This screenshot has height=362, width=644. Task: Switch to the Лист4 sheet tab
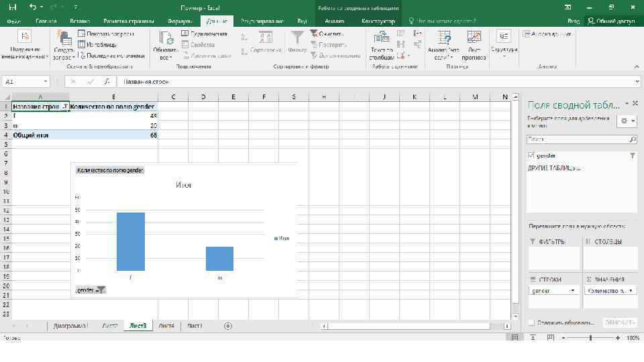point(166,326)
